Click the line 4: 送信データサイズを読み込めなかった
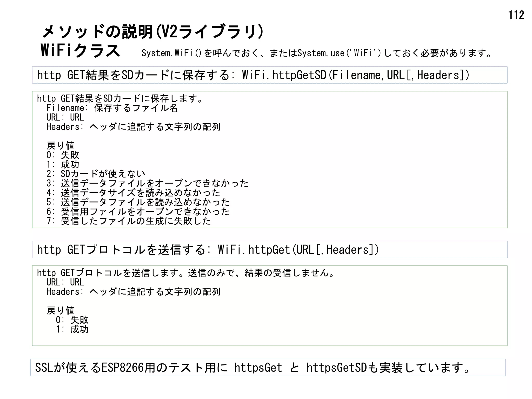The height and width of the screenshot is (399, 532). tap(133, 193)
